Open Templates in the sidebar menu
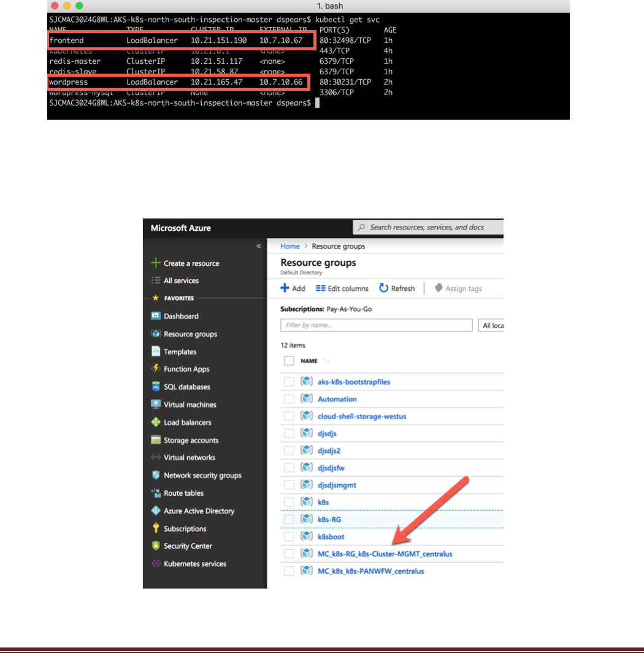The image size is (644, 653). (180, 352)
